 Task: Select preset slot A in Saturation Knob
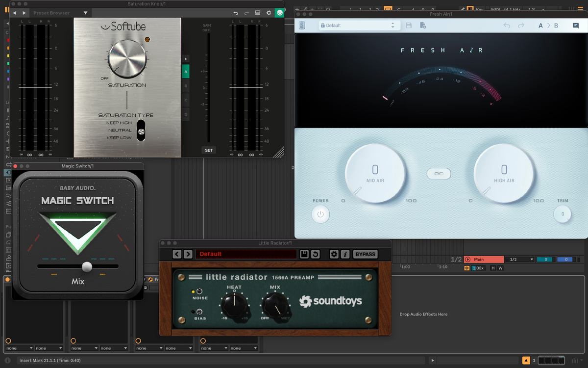pyautogui.click(x=186, y=71)
